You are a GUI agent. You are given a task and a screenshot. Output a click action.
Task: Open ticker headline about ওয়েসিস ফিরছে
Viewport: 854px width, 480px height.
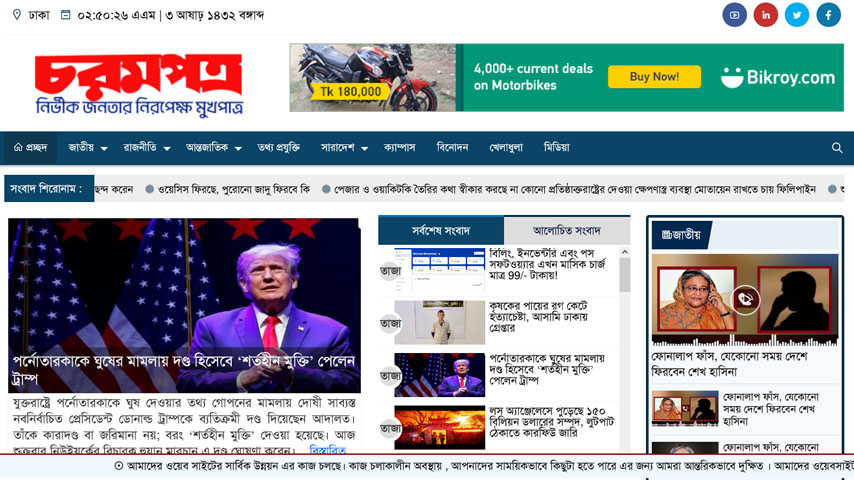click(x=234, y=189)
